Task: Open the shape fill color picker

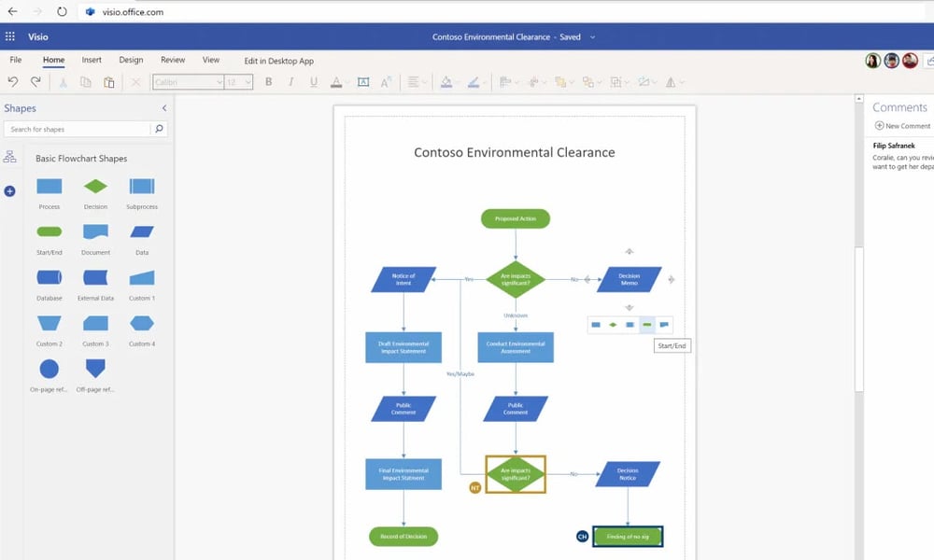Action: coord(446,82)
